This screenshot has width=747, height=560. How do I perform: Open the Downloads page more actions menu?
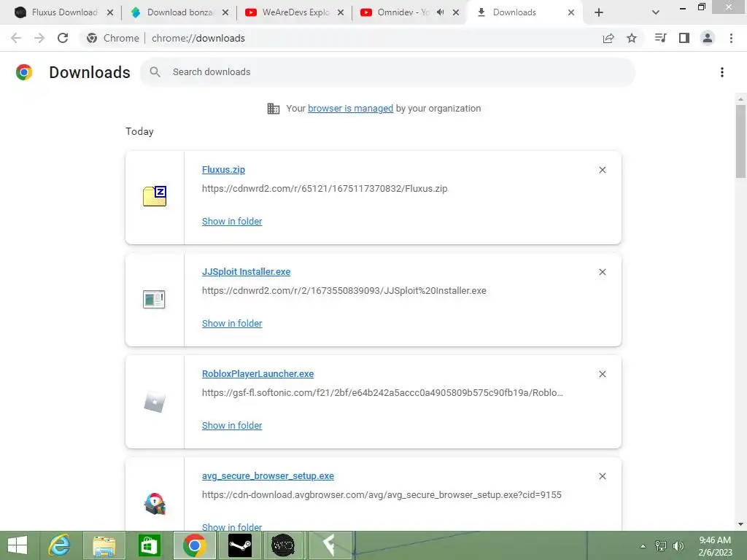(722, 72)
